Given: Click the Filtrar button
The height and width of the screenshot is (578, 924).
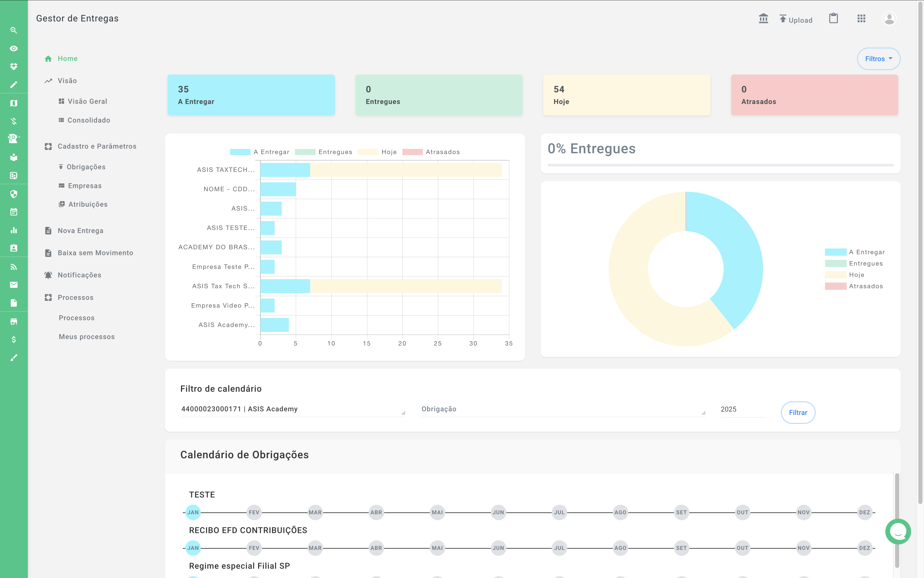Looking at the screenshot, I should pos(798,413).
